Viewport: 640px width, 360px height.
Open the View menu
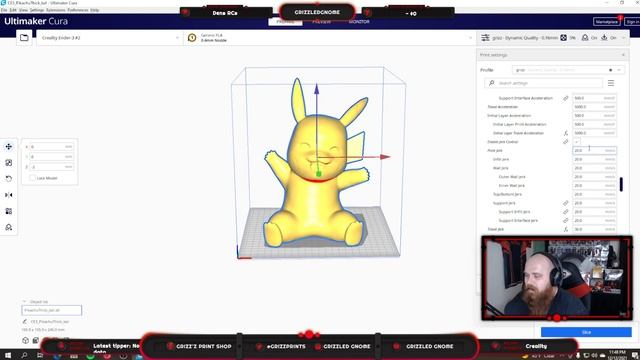(x=23, y=10)
